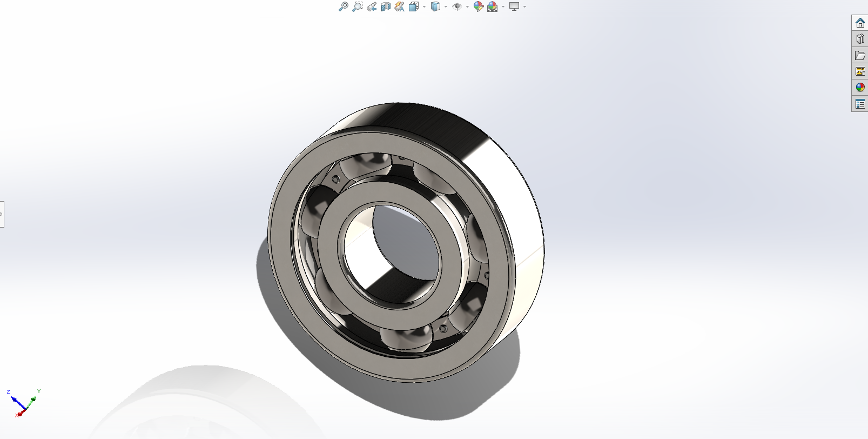Open the Display Style dropdown arrow

[x=446, y=6]
